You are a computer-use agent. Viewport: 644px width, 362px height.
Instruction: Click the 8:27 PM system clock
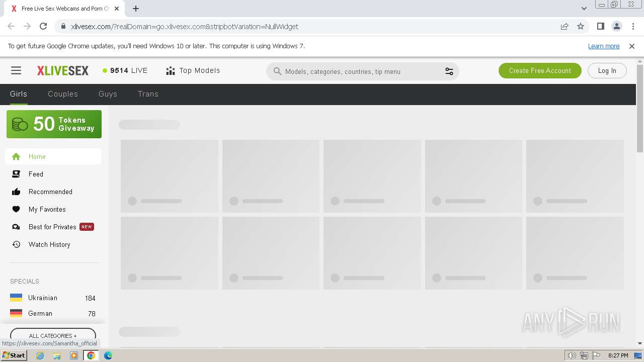(618, 355)
